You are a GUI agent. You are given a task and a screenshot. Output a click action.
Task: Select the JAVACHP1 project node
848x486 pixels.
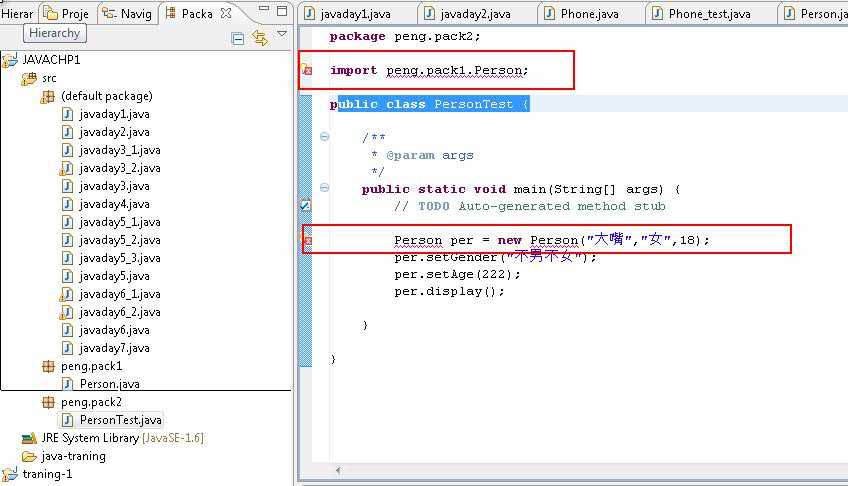[x=51, y=59]
